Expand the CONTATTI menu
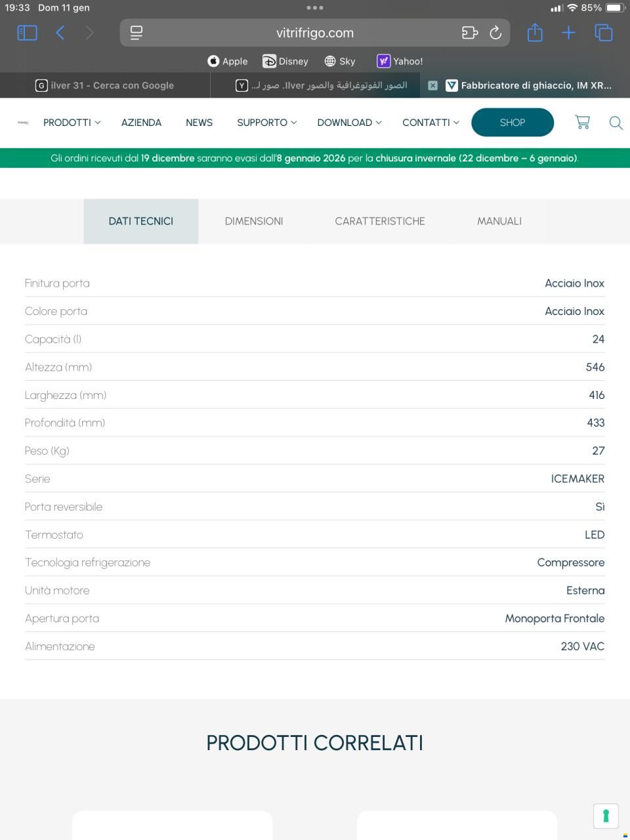The height and width of the screenshot is (840, 630). point(430,123)
